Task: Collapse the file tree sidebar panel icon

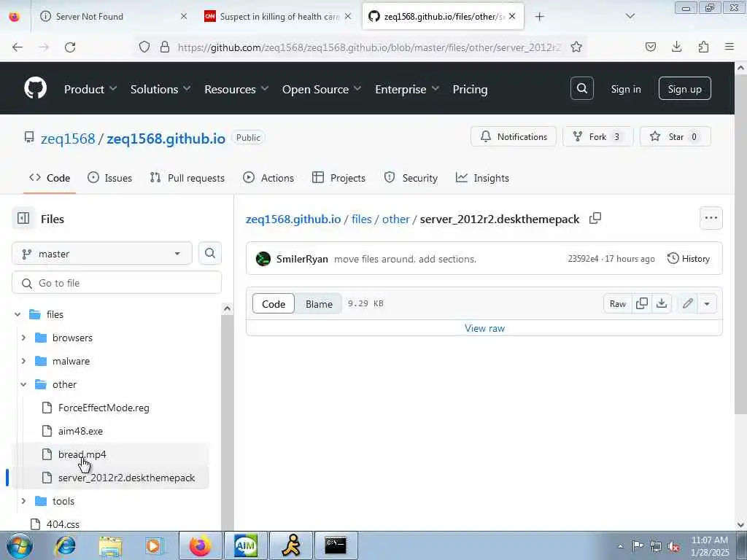Action: [23, 219]
